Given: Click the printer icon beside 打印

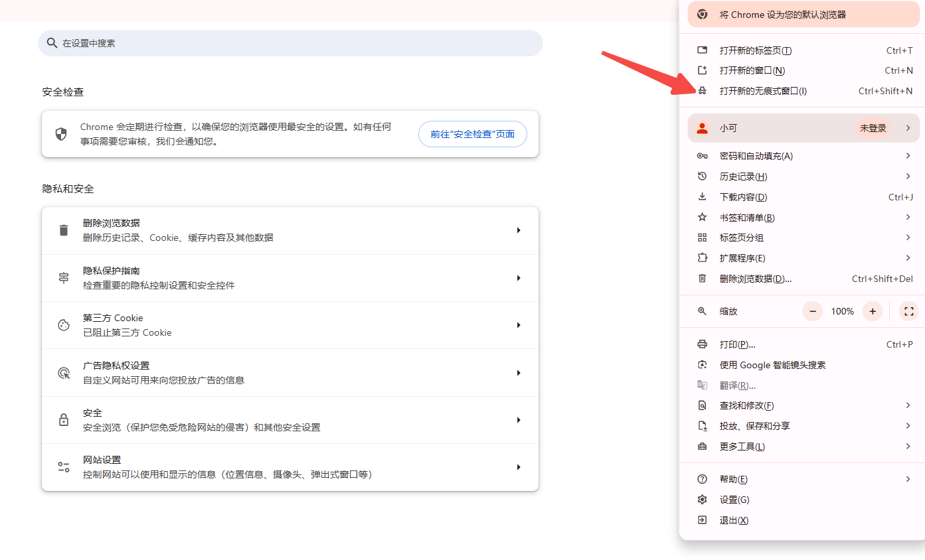Looking at the screenshot, I should pyautogui.click(x=703, y=344).
